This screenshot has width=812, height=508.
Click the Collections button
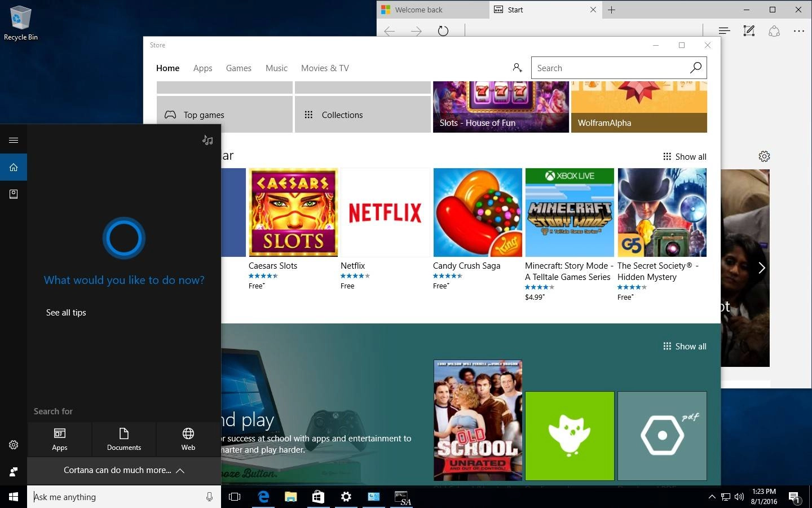363,115
